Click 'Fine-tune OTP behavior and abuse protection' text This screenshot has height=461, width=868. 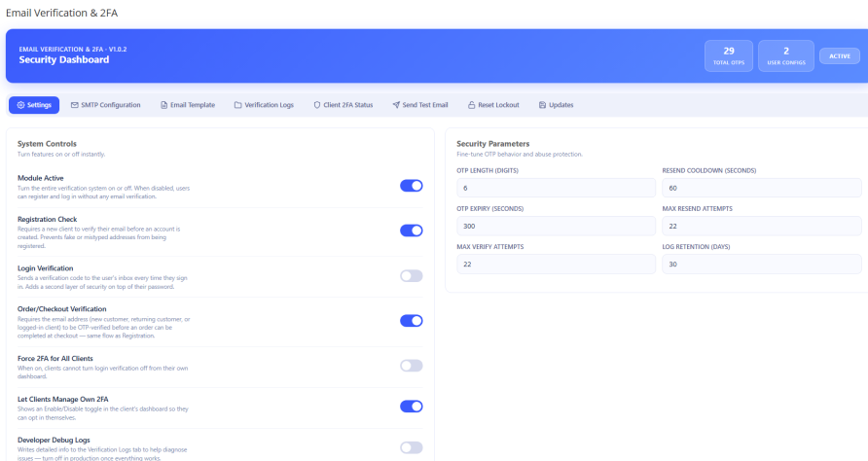(x=520, y=155)
